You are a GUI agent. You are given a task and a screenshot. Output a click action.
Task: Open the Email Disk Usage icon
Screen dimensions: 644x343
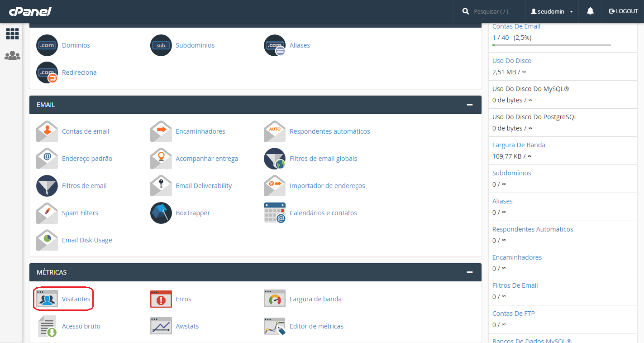pyautogui.click(x=47, y=240)
